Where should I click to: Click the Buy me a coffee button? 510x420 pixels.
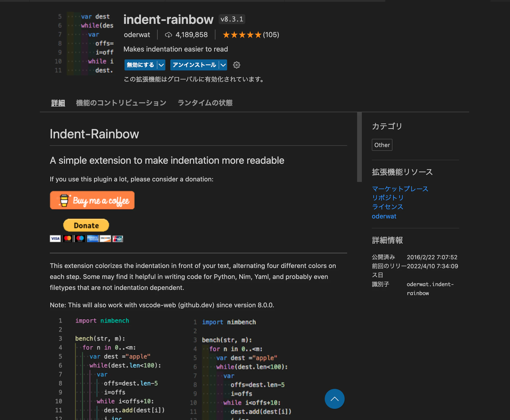(92, 200)
